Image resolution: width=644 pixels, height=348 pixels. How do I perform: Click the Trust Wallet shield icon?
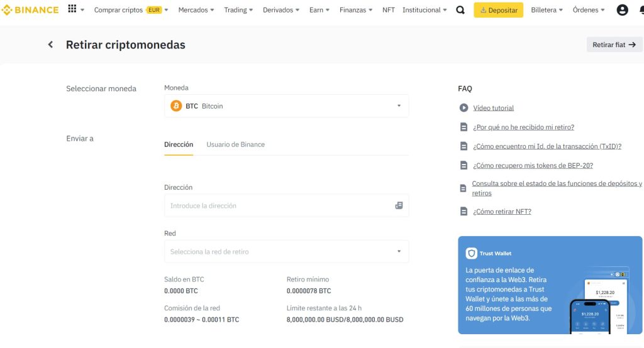(x=471, y=253)
